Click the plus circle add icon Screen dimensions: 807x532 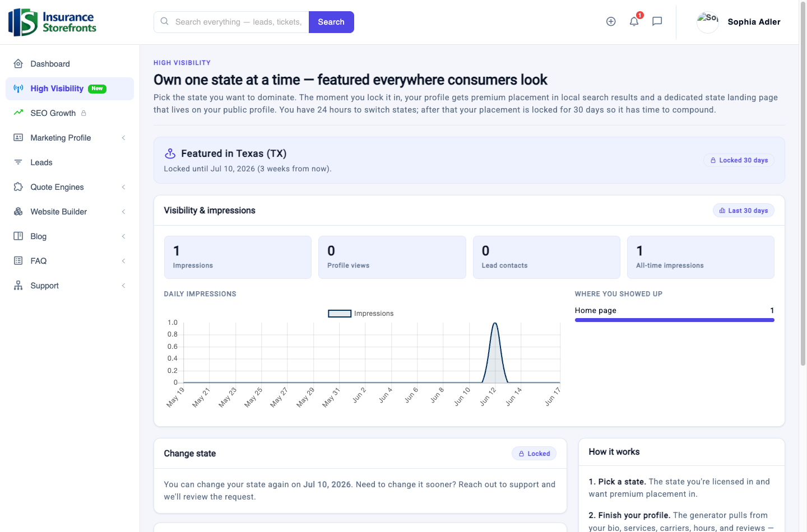tap(611, 21)
